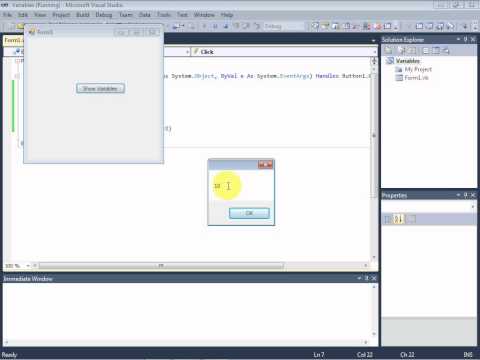Open the editor zoom percentage dropdown
480x360 pixels.
pyautogui.click(x=28, y=266)
